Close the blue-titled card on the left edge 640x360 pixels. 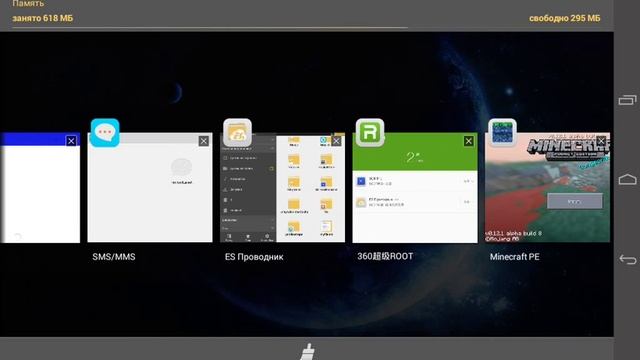coord(71,141)
